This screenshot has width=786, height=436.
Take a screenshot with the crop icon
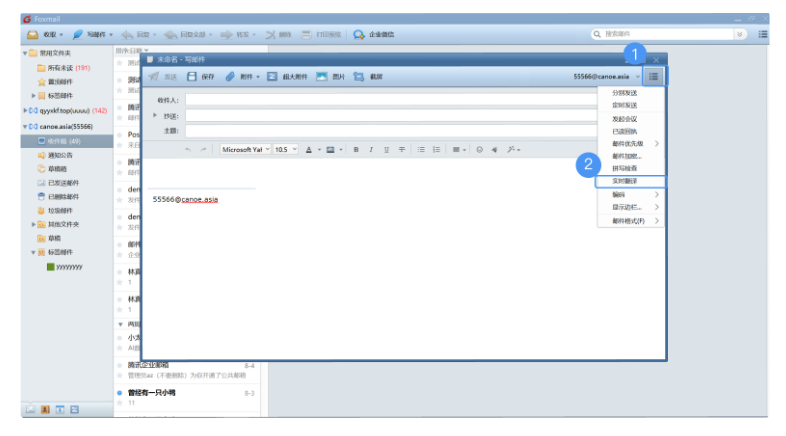pyautogui.click(x=358, y=77)
